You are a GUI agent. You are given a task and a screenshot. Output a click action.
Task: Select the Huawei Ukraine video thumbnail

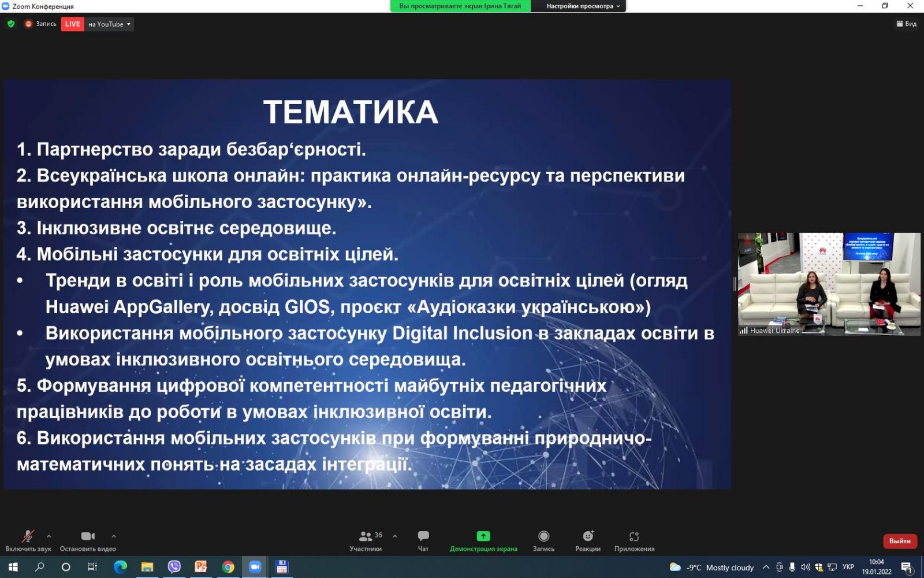point(829,284)
